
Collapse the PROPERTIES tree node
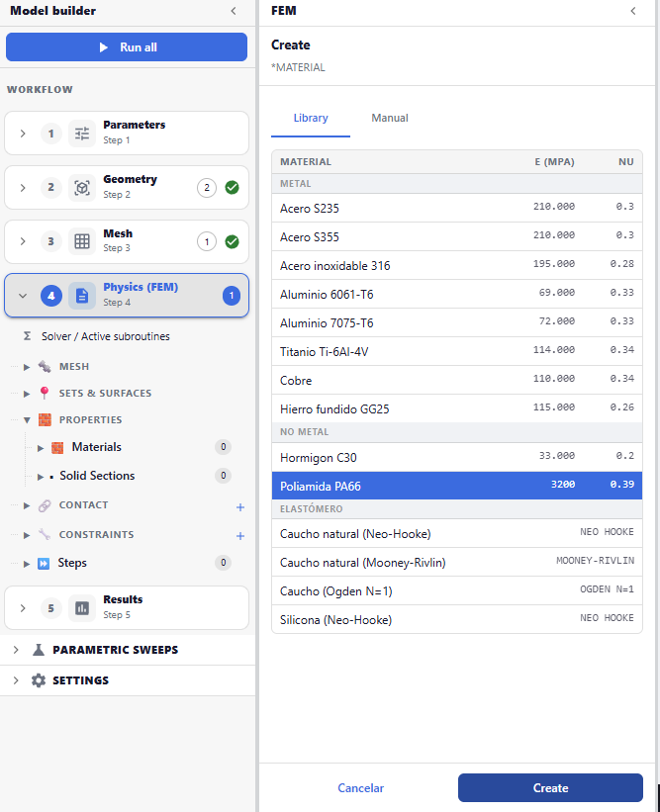[x=27, y=420]
